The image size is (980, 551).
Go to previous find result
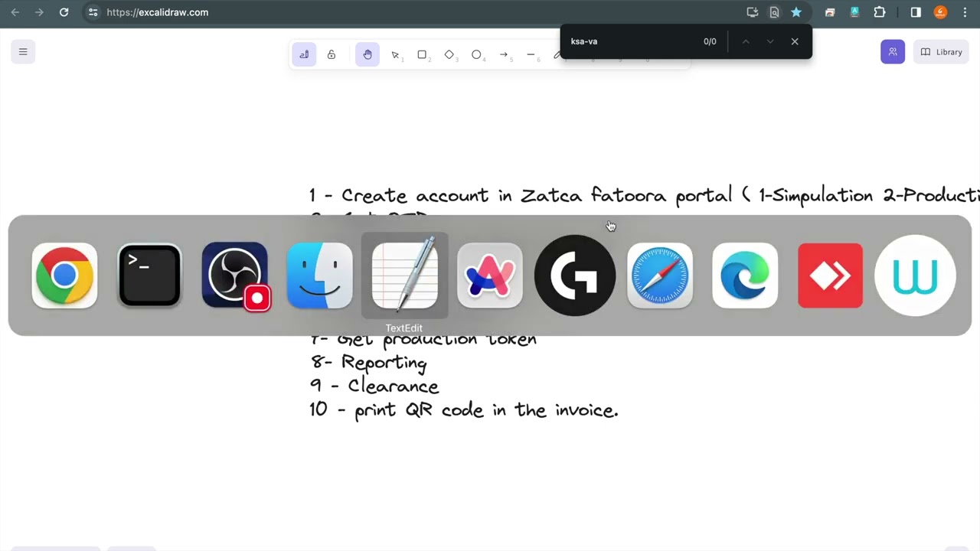[x=745, y=41]
